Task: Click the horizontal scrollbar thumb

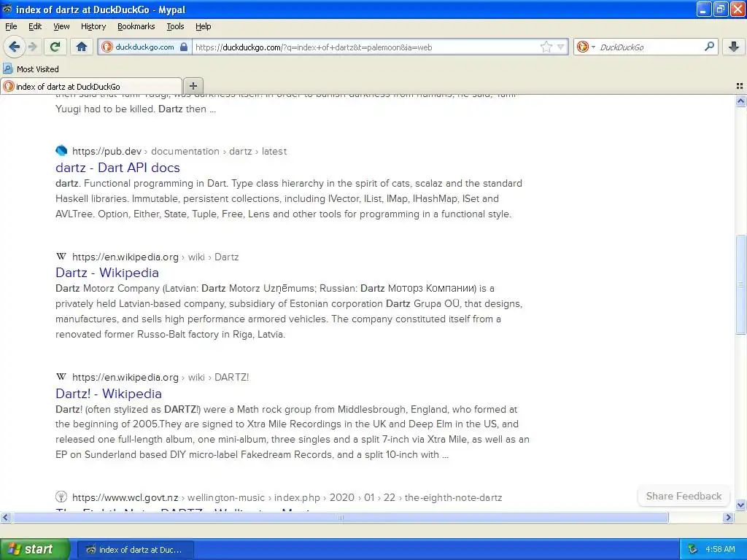Action: (340, 517)
